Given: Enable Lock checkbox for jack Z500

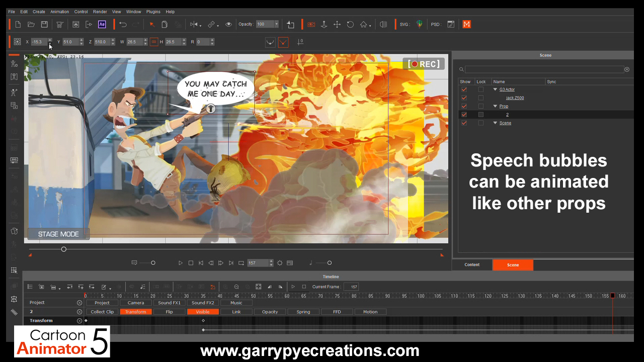Looking at the screenshot, I should point(480,98).
